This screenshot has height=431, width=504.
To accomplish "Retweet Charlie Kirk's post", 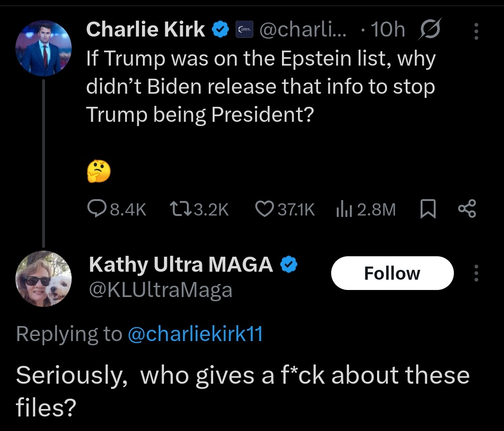I will point(199,209).
